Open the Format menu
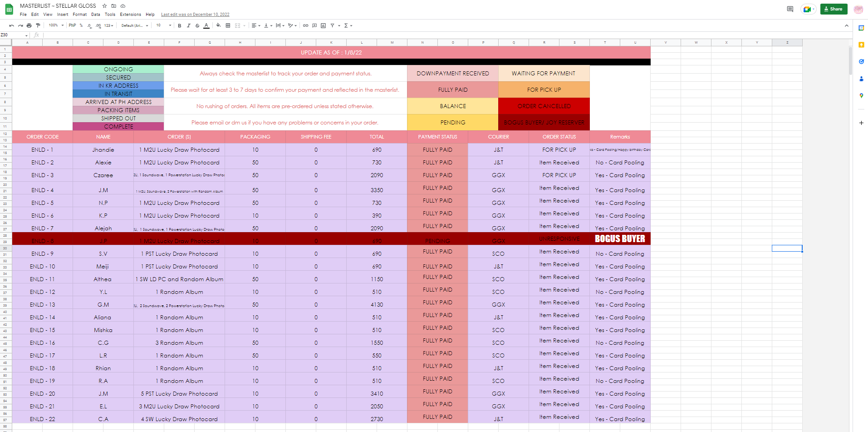Screen dimensions: 868x432 [x=79, y=15]
